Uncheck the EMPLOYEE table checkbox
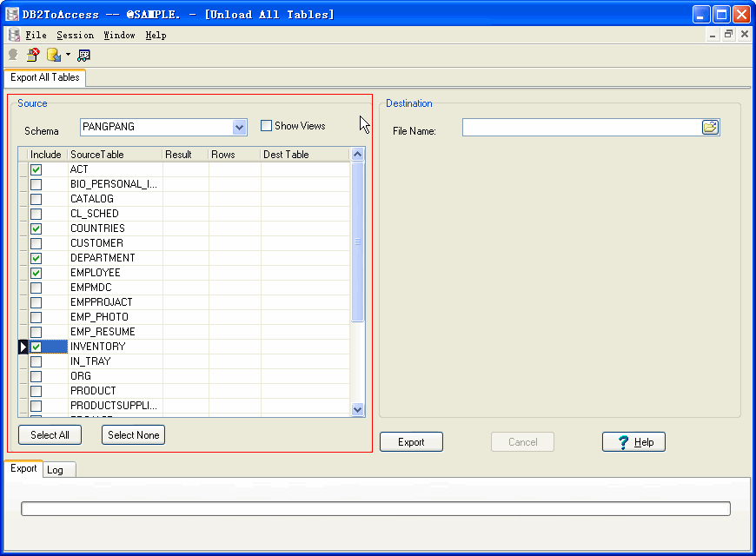 pos(36,273)
